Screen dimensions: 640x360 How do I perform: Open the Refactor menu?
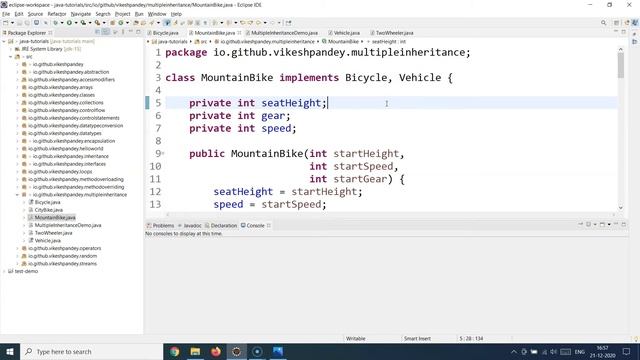[57, 14]
